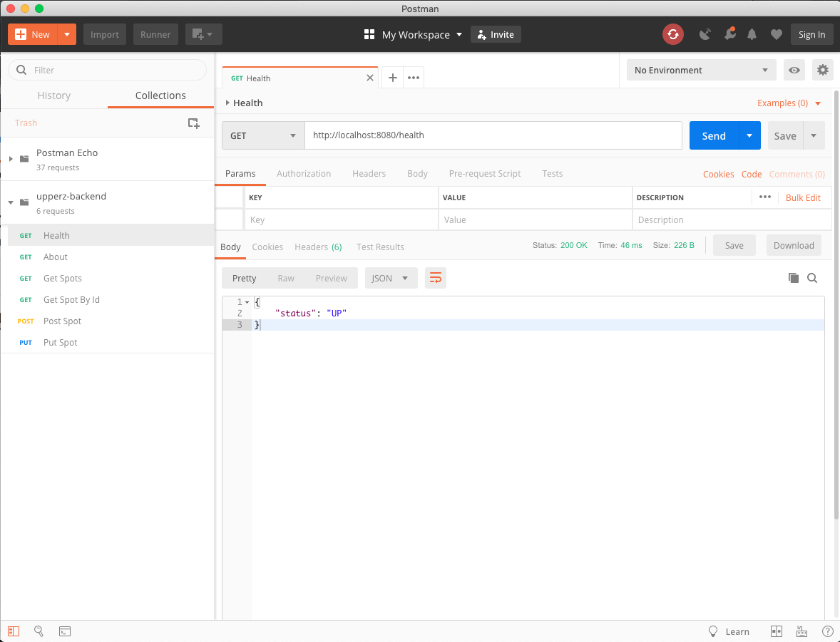Open params table column options ellipsis

pyautogui.click(x=765, y=197)
